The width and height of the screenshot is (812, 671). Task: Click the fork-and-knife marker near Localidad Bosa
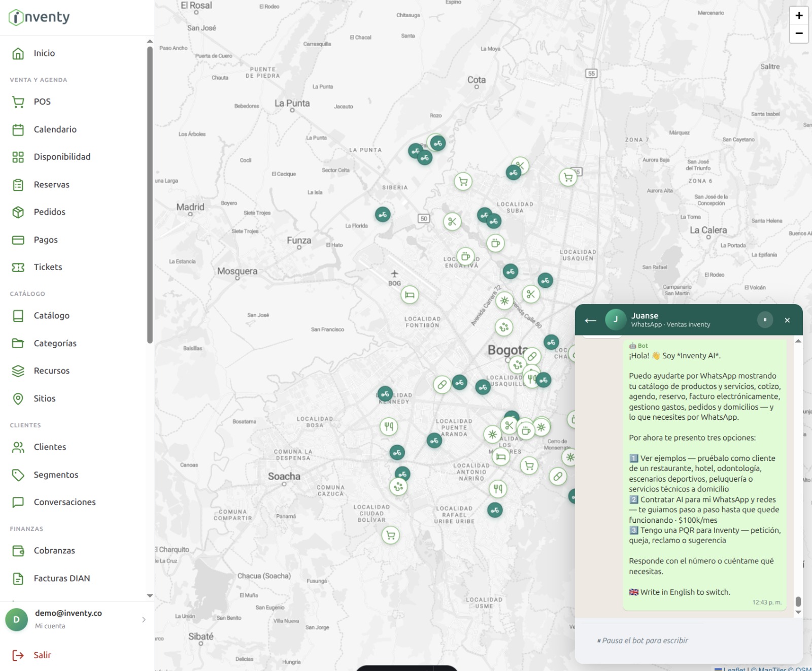tap(389, 426)
